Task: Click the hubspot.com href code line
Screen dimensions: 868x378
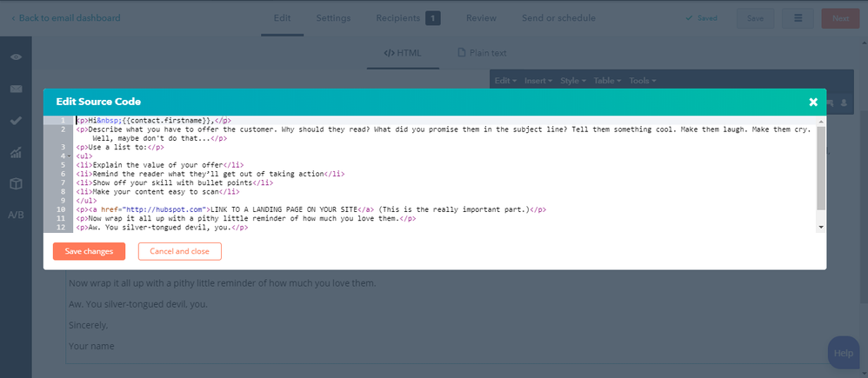Action: pyautogui.click(x=311, y=209)
